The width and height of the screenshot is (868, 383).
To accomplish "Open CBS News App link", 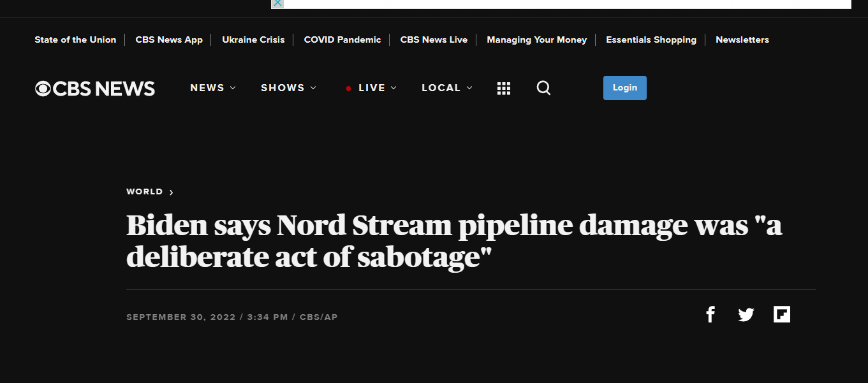I will point(169,40).
